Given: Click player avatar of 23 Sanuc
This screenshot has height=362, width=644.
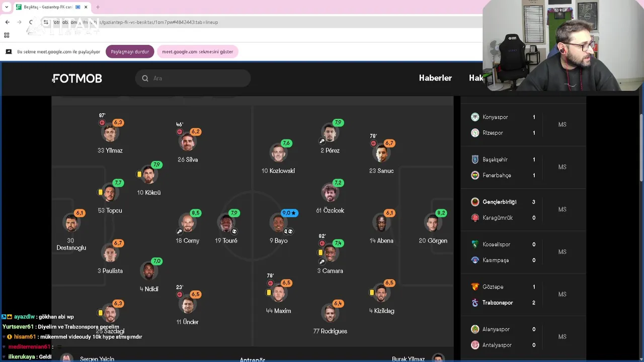Looking at the screenshot, I should coord(381,153).
